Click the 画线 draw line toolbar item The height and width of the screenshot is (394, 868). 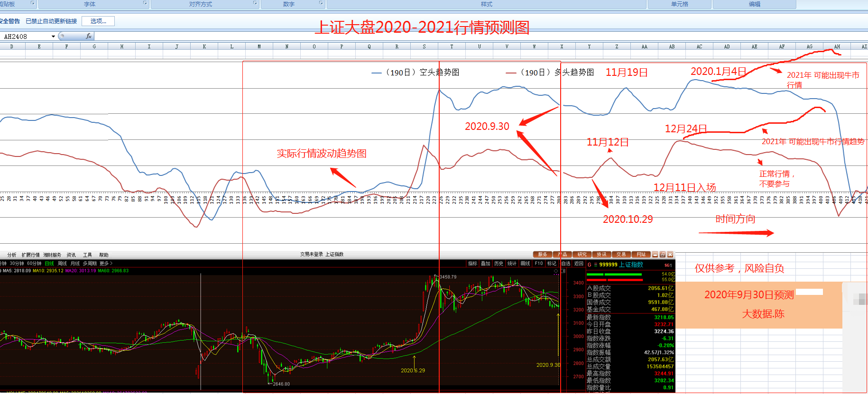[525, 264]
